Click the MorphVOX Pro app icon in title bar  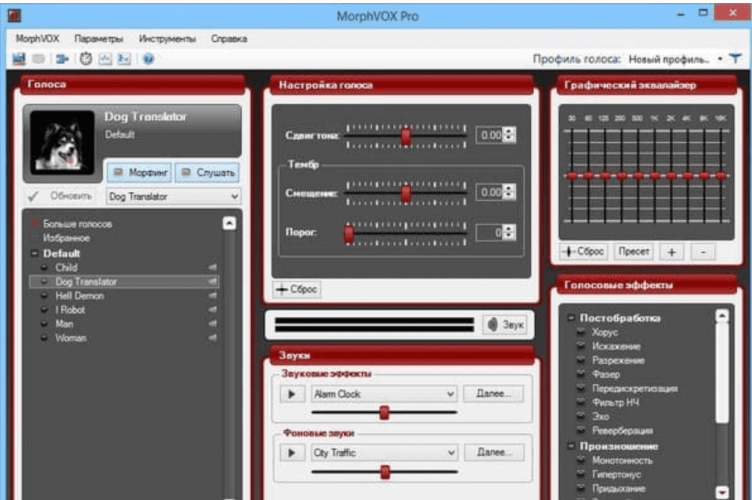14,15
